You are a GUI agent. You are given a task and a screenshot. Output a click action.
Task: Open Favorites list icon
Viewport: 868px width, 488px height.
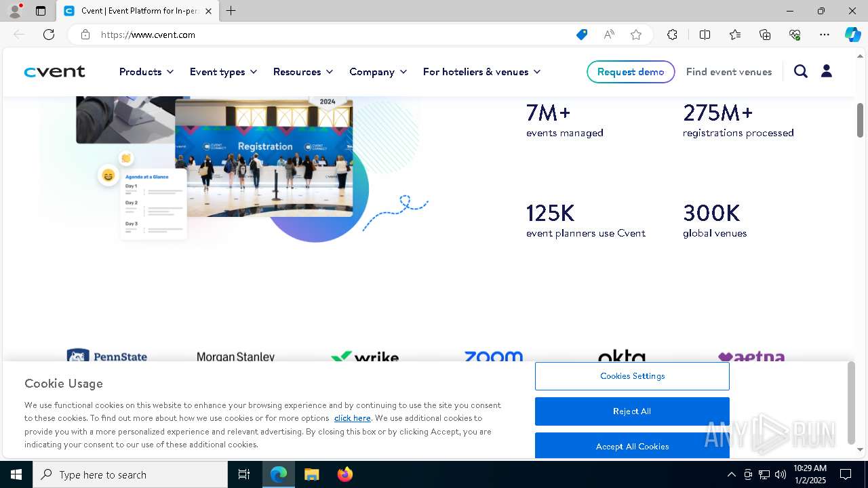click(x=735, y=35)
